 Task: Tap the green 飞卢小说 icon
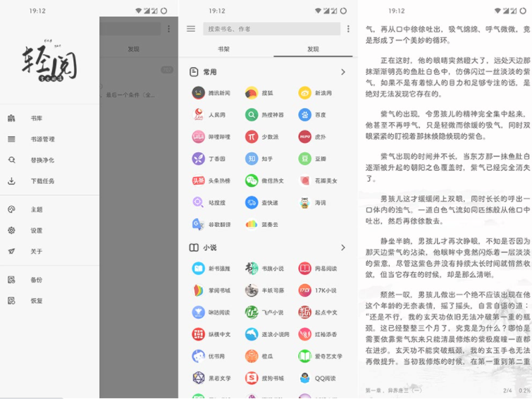252,312
